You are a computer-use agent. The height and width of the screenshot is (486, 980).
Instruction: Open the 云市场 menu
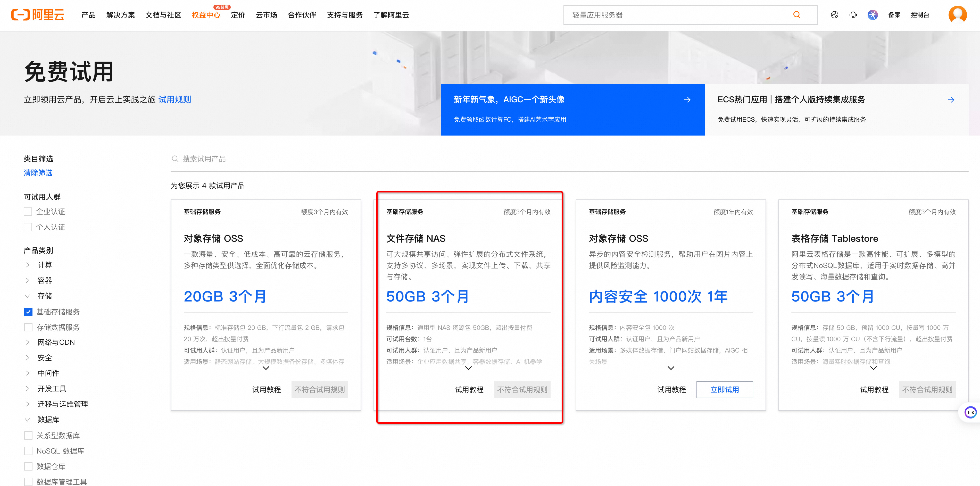266,15
